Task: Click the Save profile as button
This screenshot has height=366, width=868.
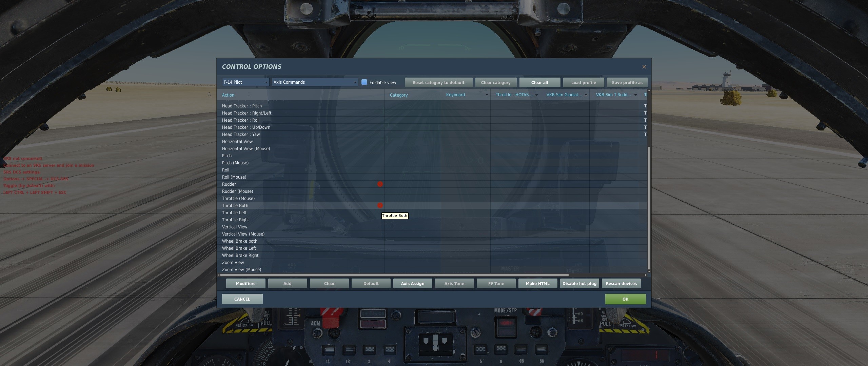Action: coord(627,82)
